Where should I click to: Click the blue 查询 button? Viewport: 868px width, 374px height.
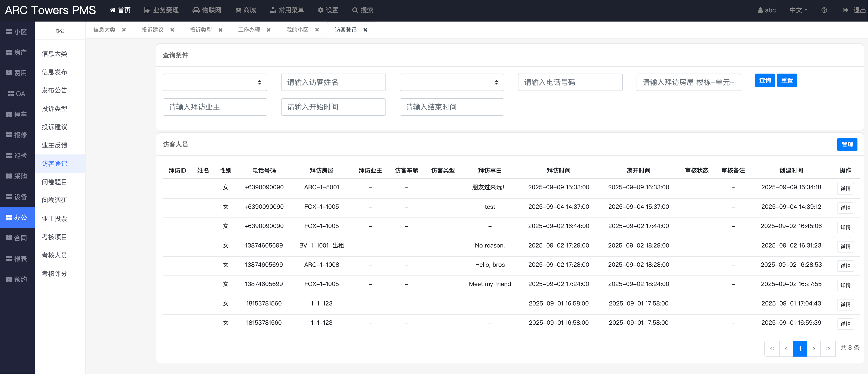[765, 81]
